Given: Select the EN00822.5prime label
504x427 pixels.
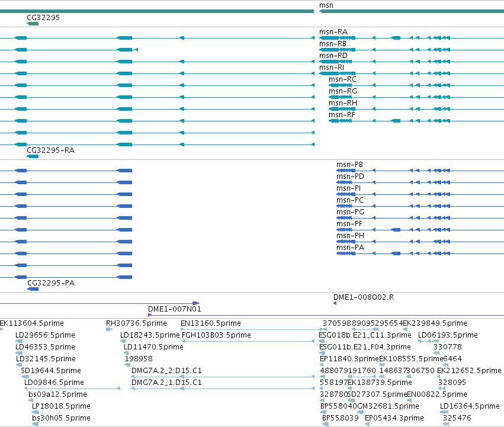Looking at the screenshot, I should pos(437,395).
